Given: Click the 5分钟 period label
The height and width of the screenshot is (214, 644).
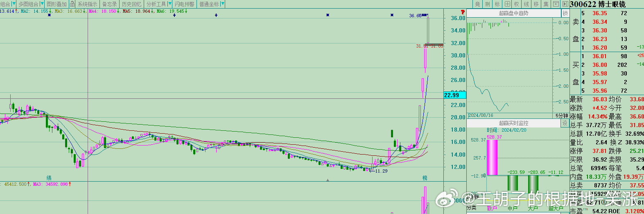Looking at the screenshot, I should (562, 116).
